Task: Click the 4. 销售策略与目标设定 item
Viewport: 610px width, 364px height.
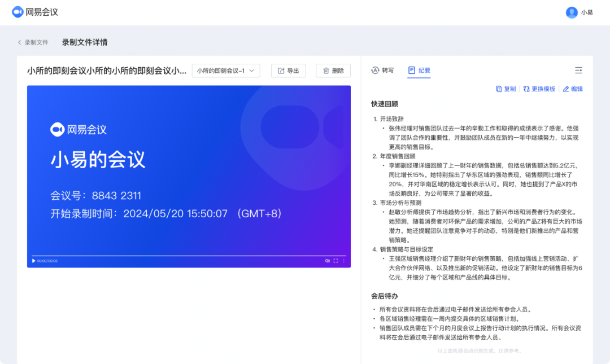Action: tap(403, 249)
